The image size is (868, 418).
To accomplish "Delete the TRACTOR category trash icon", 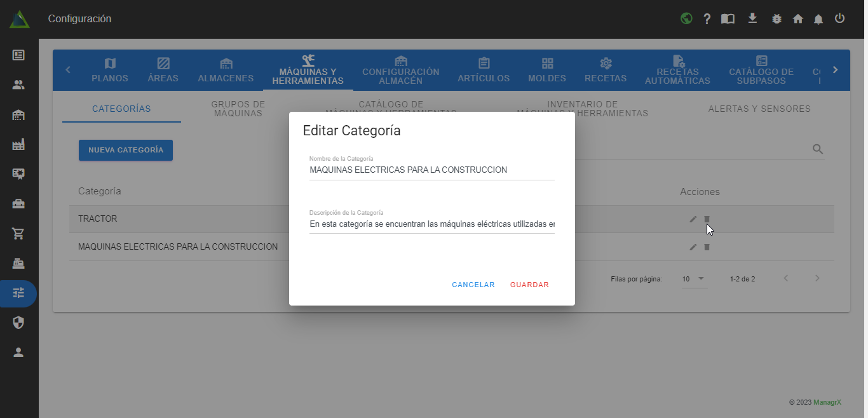I will 707,219.
